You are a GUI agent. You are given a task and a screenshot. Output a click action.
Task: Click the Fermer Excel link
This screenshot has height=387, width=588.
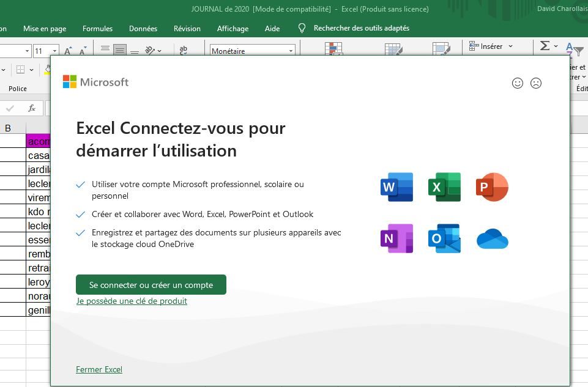tap(99, 369)
